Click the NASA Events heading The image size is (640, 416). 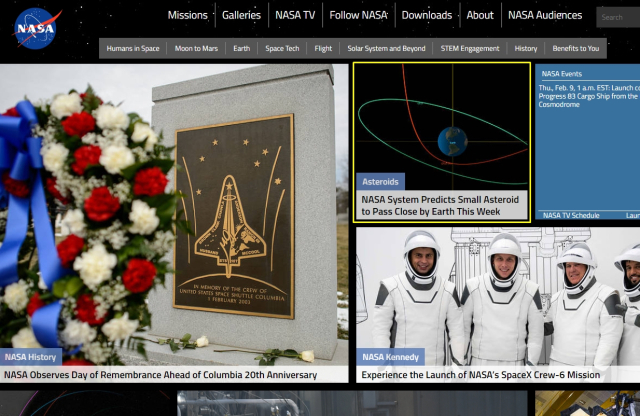pyautogui.click(x=562, y=74)
